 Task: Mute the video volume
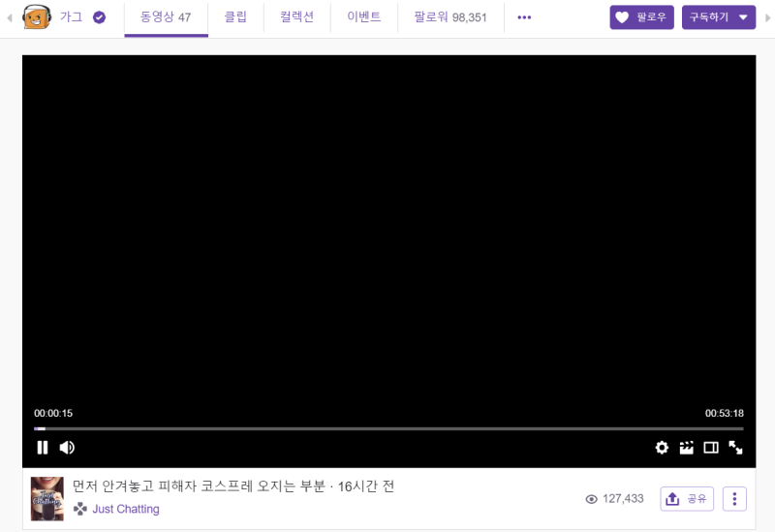[67, 448]
